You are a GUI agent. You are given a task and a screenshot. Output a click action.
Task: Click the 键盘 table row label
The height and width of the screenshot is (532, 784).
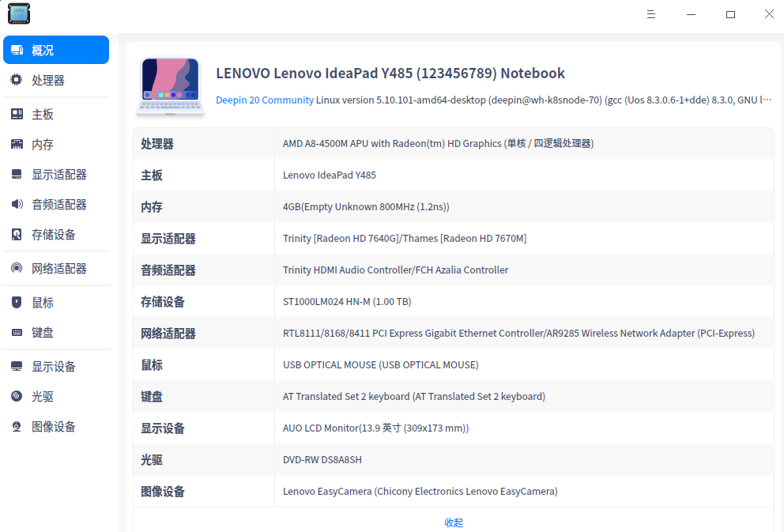152,397
